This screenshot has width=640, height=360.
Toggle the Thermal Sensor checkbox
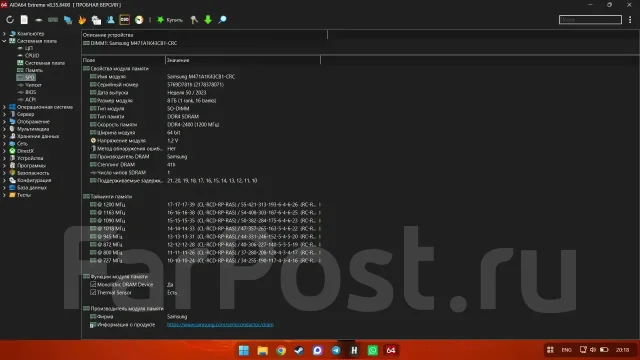click(93, 292)
